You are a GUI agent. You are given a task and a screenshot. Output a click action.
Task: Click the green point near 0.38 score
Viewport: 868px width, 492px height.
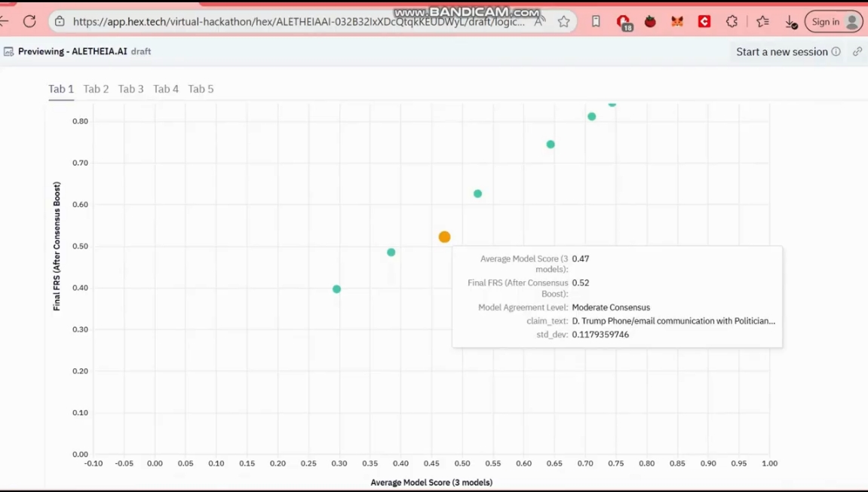pyautogui.click(x=391, y=252)
